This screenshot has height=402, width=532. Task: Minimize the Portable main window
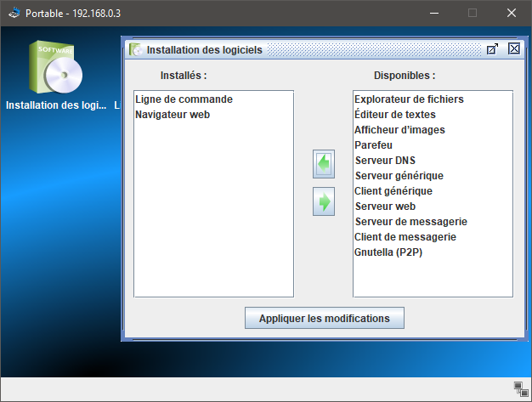tap(433, 13)
